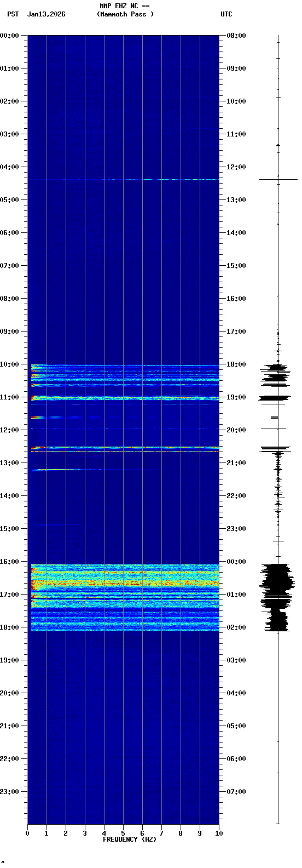The image size is (302, 868).
Task: Click the large seismogram burst after 16:00 PST
Action: [277, 597]
